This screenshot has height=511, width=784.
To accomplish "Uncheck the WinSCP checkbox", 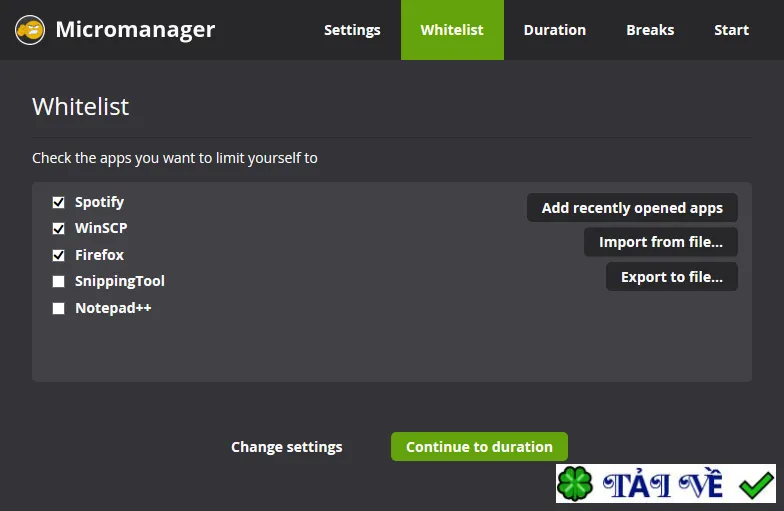I will [58, 228].
